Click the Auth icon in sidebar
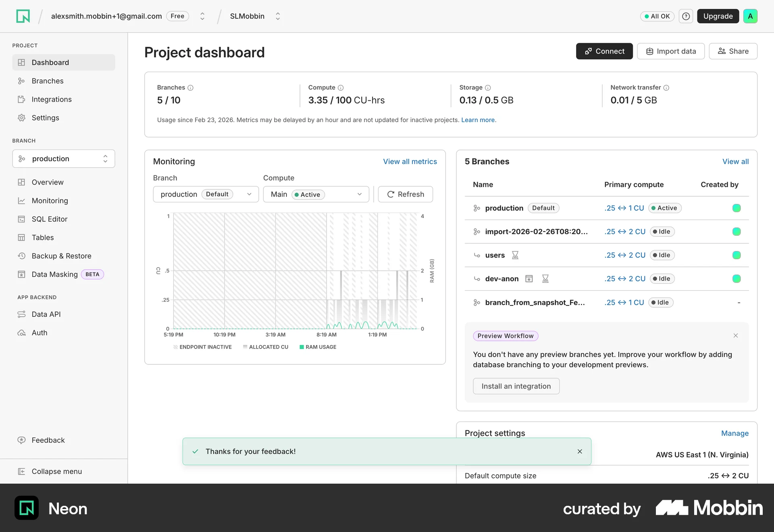 click(x=22, y=333)
